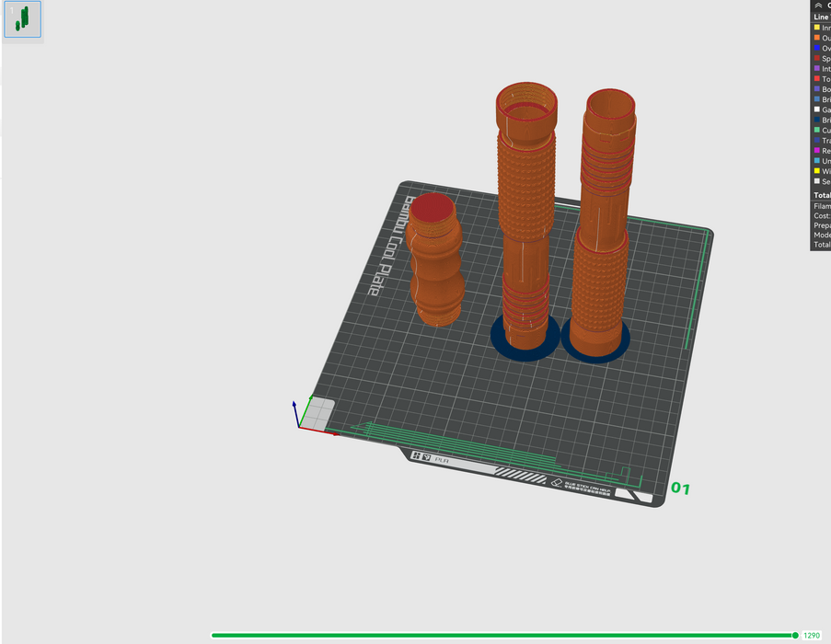The width and height of the screenshot is (831, 644).
Task: Click the 1290 layer value field
Action: pyautogui.click(x=812, y=635)
